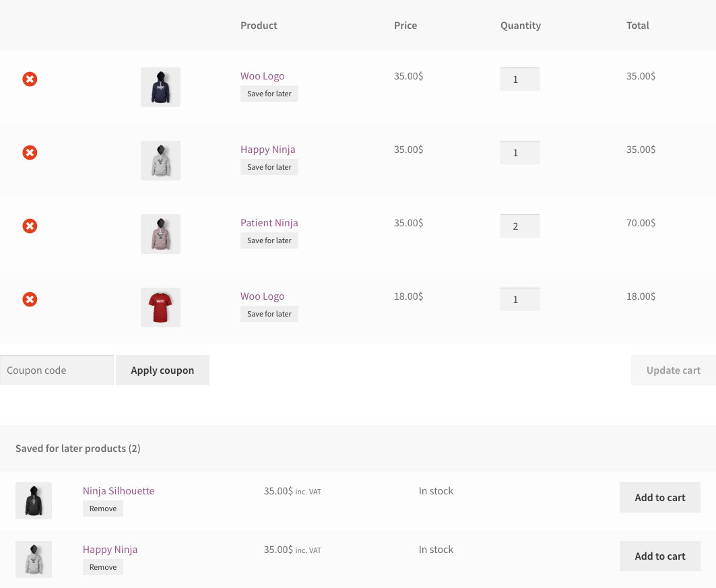This screenshot has width=716, height=588.
Task: Add saved Happy Ninja to cart
Action: [659, 556]
